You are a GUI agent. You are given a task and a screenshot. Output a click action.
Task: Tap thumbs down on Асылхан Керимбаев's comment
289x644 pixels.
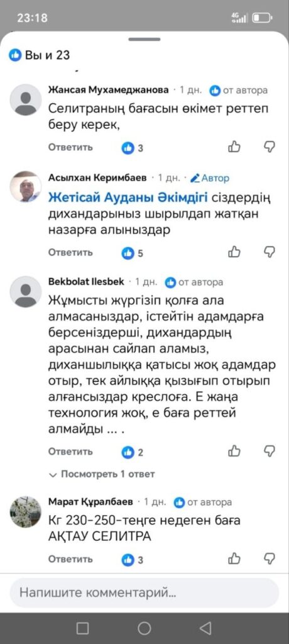tap(270, 252)
